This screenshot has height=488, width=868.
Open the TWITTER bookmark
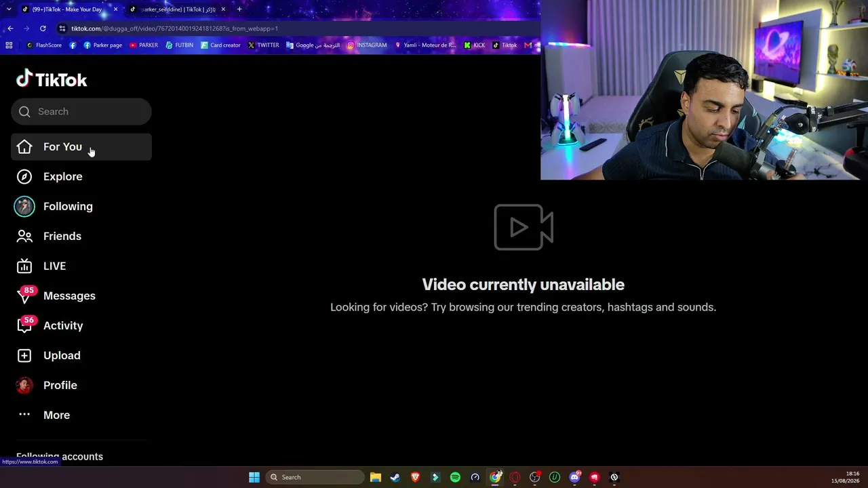(264, 45)
